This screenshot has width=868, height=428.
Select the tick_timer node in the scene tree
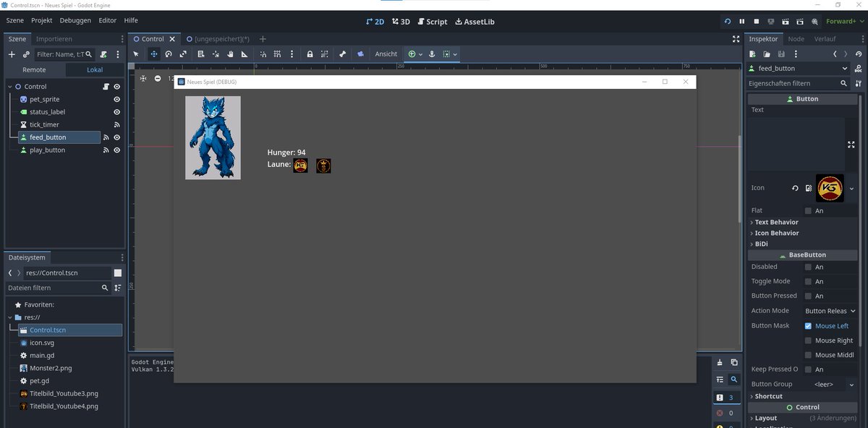click(44, 124)
